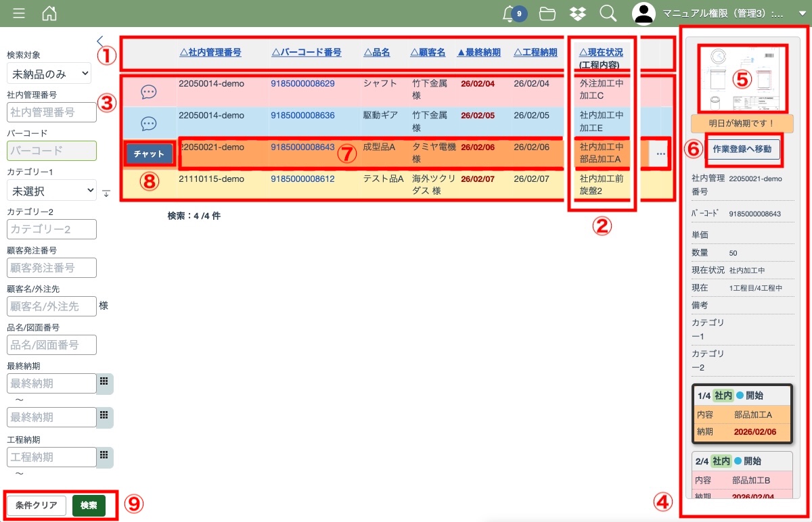
Task: Collapse the search sidebar with chevron
Action: pos(100,41)
